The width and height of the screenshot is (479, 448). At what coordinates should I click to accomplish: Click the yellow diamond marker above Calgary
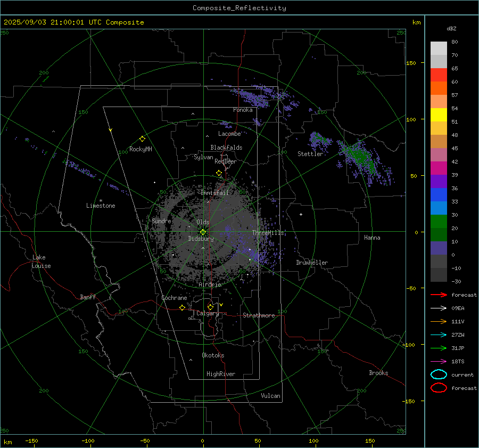(x=210, y=307)
